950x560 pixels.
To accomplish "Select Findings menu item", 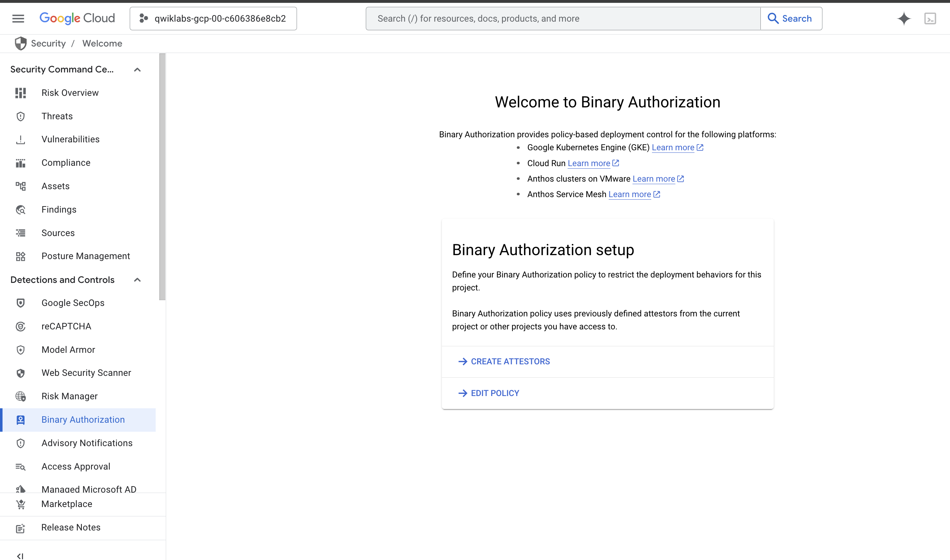I will (78, 209).
